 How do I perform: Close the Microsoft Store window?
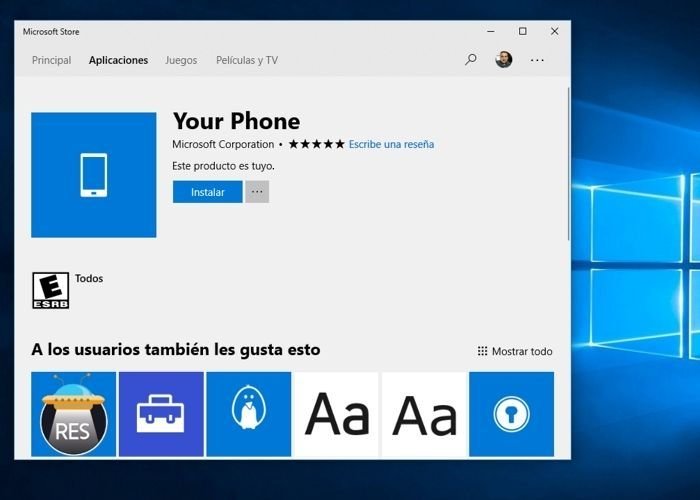pos(554,31)
